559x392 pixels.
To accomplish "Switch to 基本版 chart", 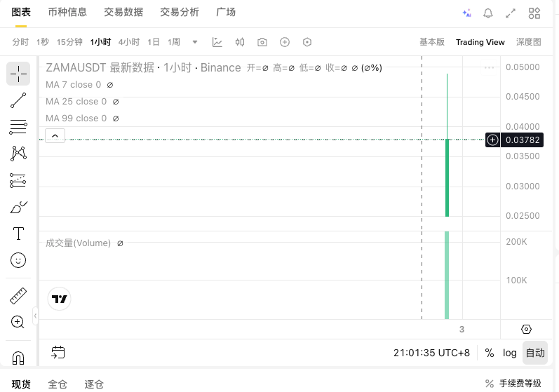I will (x=432, y=42).
